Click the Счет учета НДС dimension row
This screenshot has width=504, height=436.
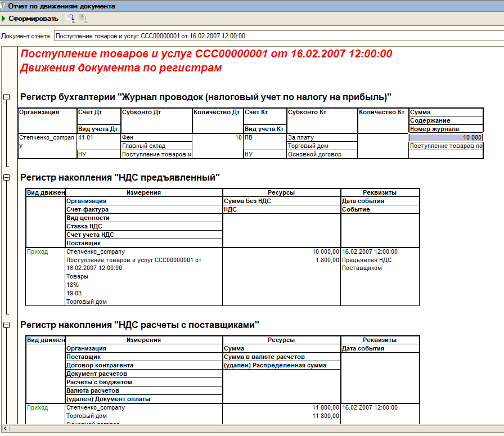point(143,235)
